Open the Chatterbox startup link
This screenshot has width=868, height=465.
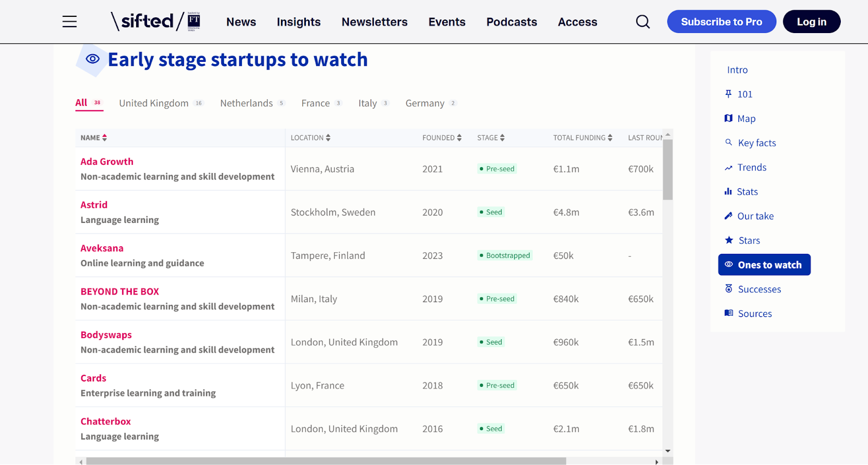point(106,421)
